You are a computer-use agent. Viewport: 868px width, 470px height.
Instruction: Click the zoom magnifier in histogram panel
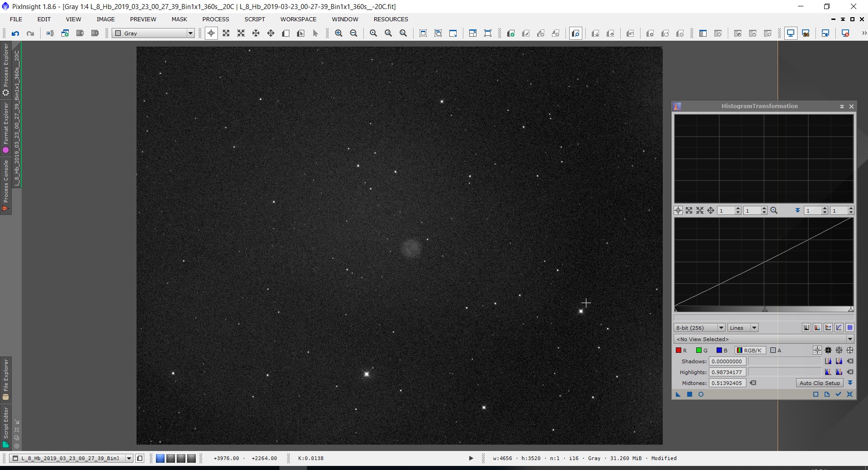(x=774, y=210)
